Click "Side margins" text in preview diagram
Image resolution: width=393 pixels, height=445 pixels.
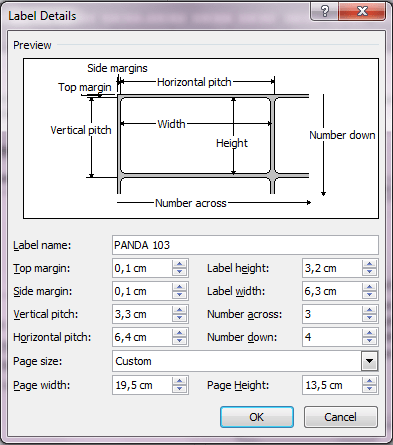click(x=117, y=68)
